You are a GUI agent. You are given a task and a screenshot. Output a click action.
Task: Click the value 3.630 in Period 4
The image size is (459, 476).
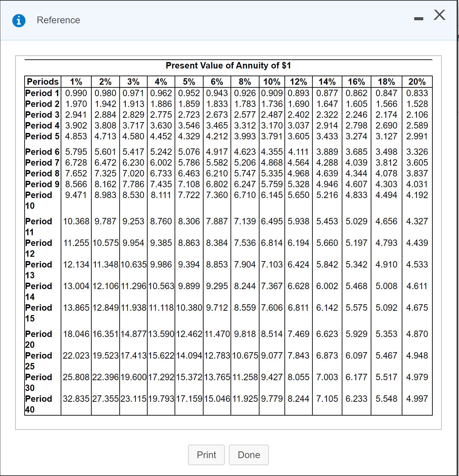click(x=161, y=125)
